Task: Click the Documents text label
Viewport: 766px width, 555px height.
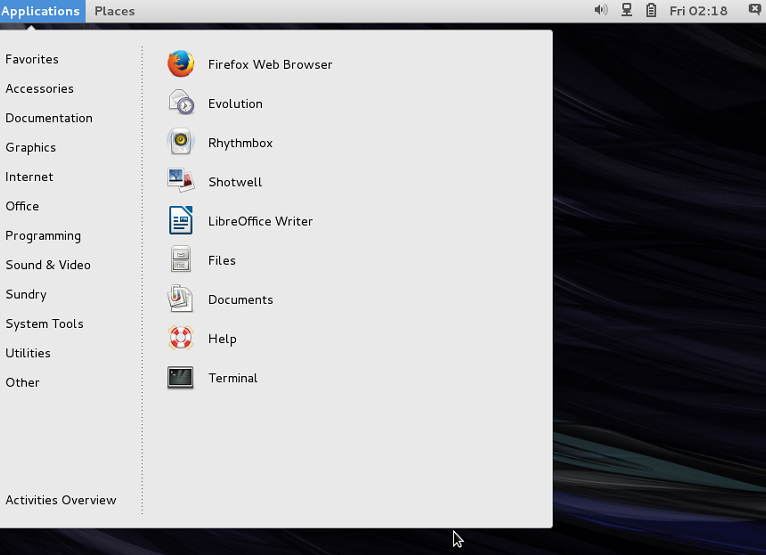Action: (241, 299)
